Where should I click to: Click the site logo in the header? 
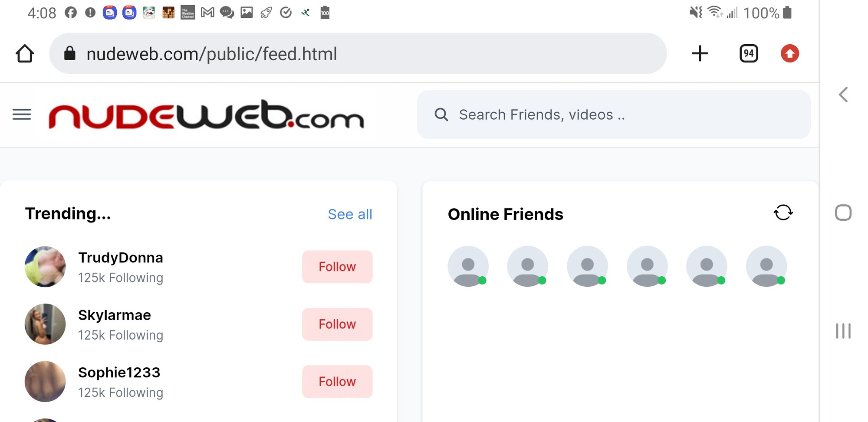pos(206,115)
